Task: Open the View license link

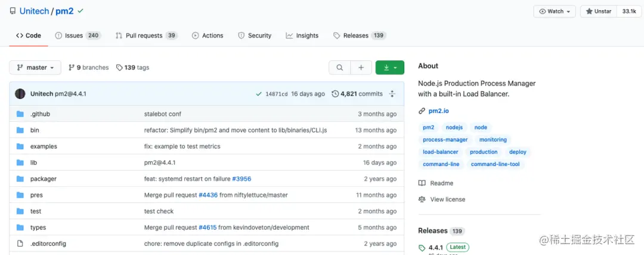Action: pyautogui.click(x=442, y=199)
